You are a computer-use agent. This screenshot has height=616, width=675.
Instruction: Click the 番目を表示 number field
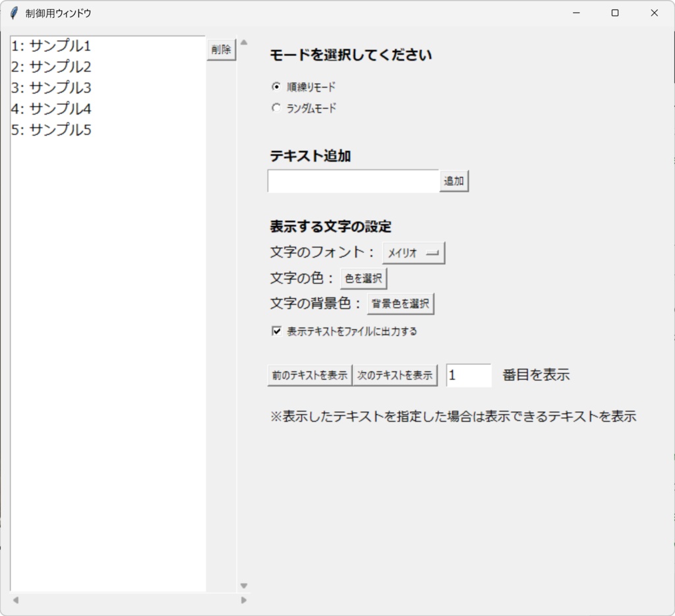click(468, 375)
